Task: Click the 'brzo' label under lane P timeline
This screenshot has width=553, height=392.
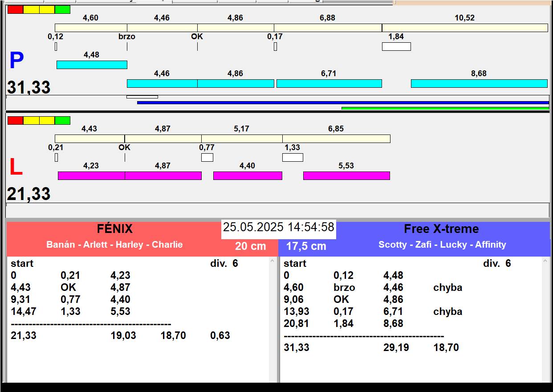Action: coord(127,37)
